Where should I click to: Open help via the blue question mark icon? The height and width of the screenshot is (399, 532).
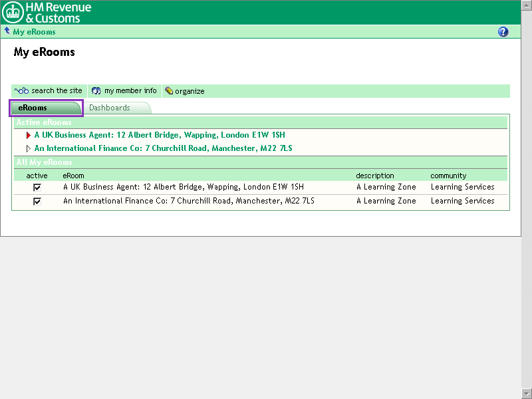point(503,32)
